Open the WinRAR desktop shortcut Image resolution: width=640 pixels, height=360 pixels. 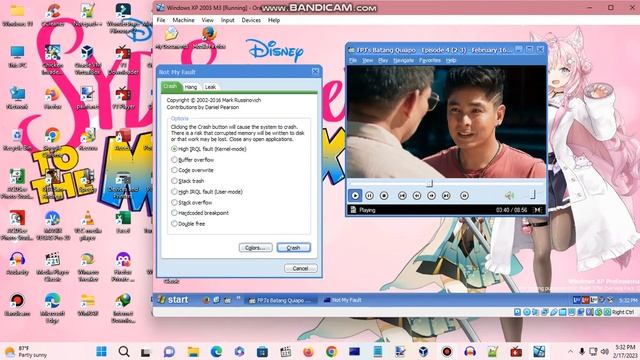pos(88,305)
